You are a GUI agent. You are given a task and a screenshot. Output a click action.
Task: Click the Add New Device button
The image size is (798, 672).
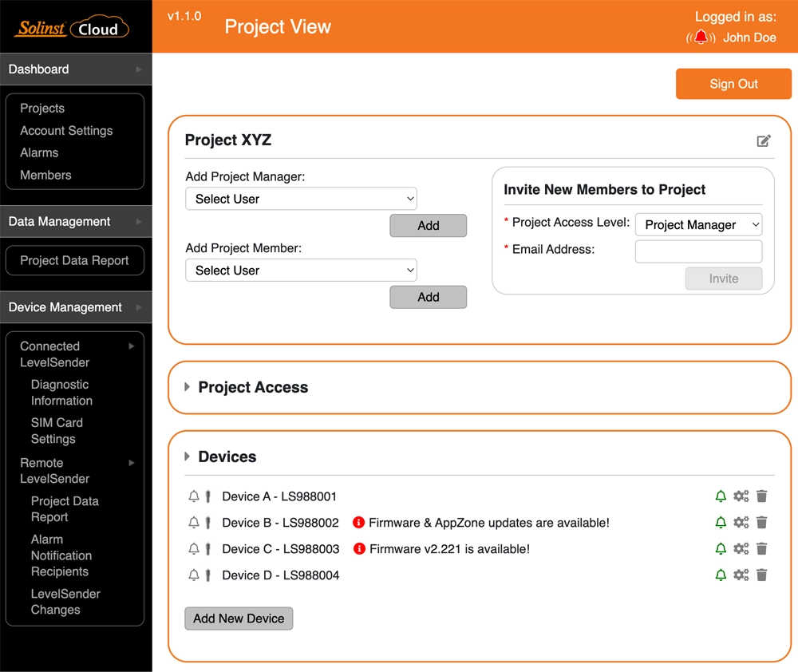(239, 618)
